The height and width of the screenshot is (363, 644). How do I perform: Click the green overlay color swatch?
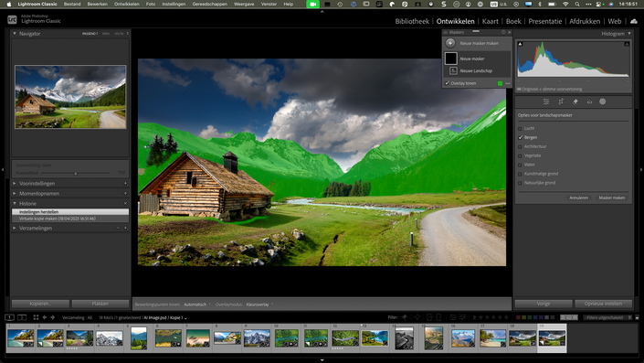click(x=500, y=83)
